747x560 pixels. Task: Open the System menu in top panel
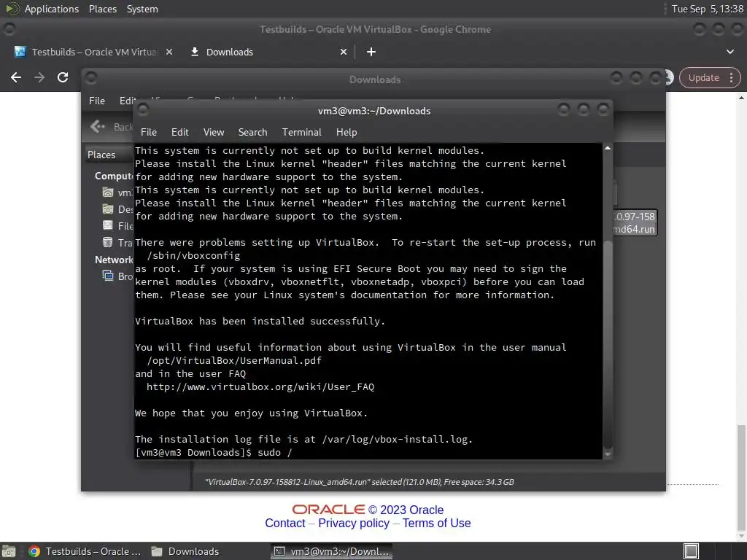pyautogui.click(x=142, y=9)
